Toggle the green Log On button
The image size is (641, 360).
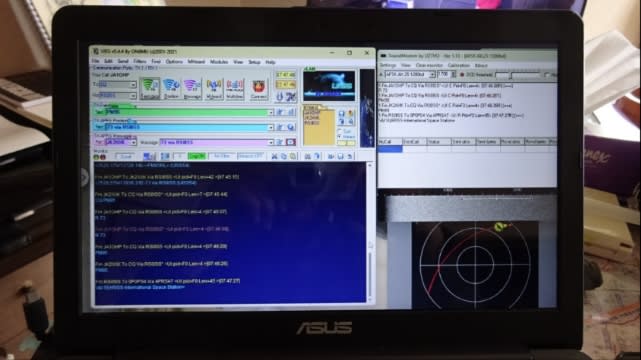(x=197, y=157)
